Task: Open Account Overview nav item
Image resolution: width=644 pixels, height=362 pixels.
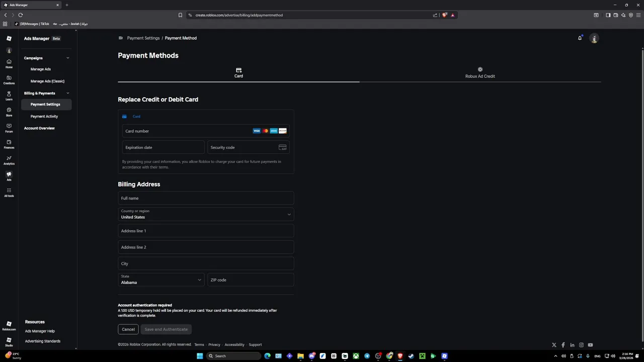Action: click(x=39, y=128)
